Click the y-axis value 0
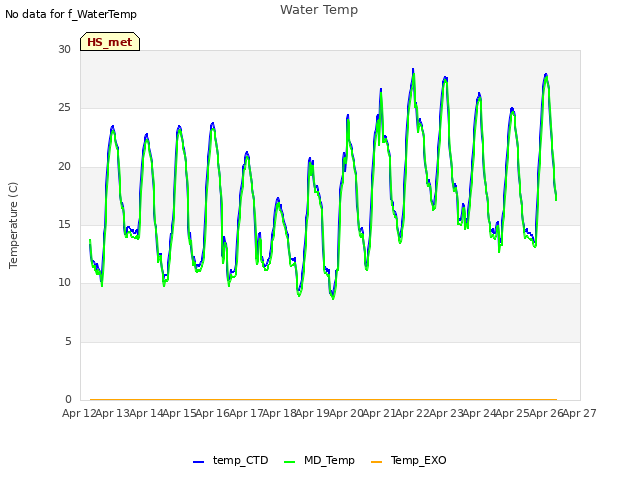 68,399
